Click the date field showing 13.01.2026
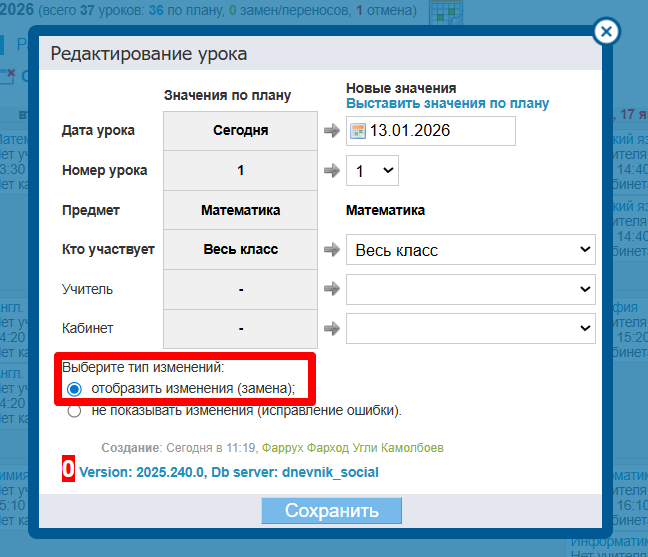This screenshot has height=557, width=648. click(440, 131)
